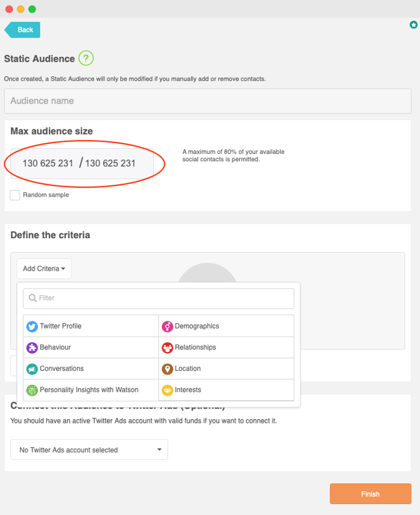Choose the Behaviour puzzle icon
Viewport: 420px width, 515px height.
coord(32,348)
